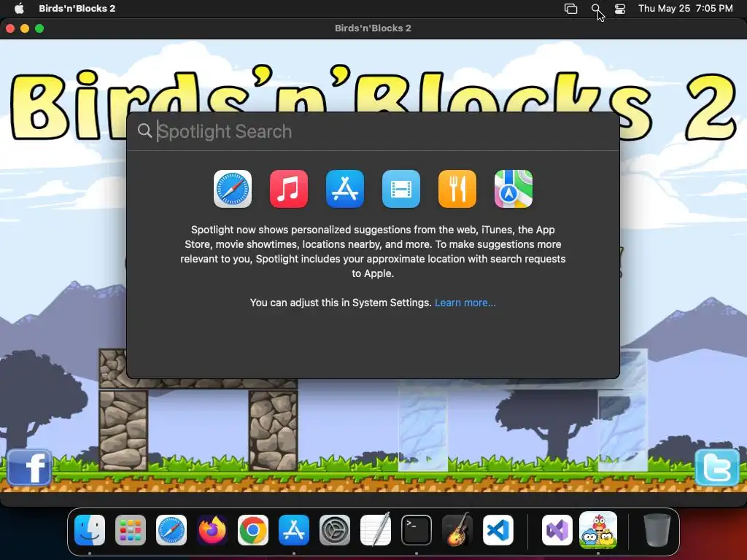Minimize the Birds'n'Blocks 2 window
The width and height of the screenshot is (747, 560).
pos(25,28)
